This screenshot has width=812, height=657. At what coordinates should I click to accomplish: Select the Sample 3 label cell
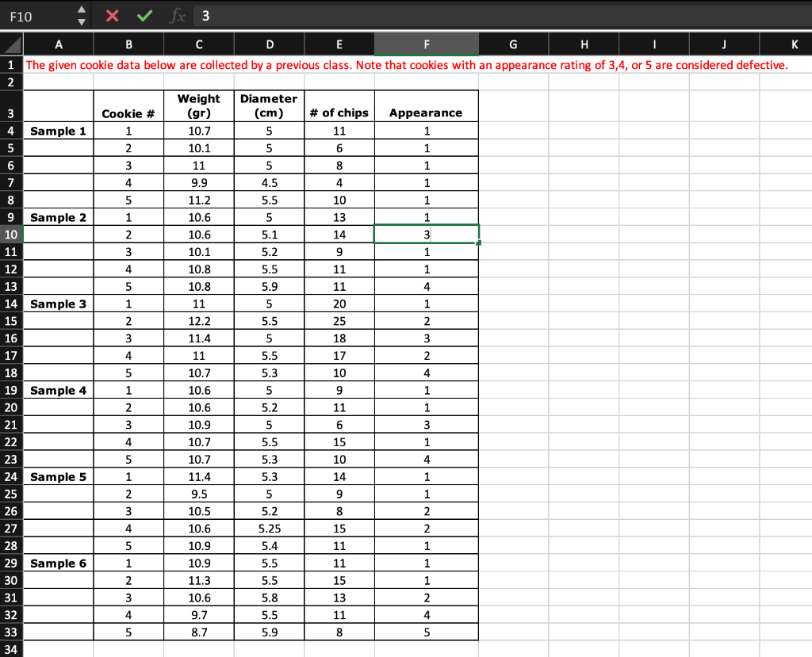pyautogui.click(x=59, y=304)
